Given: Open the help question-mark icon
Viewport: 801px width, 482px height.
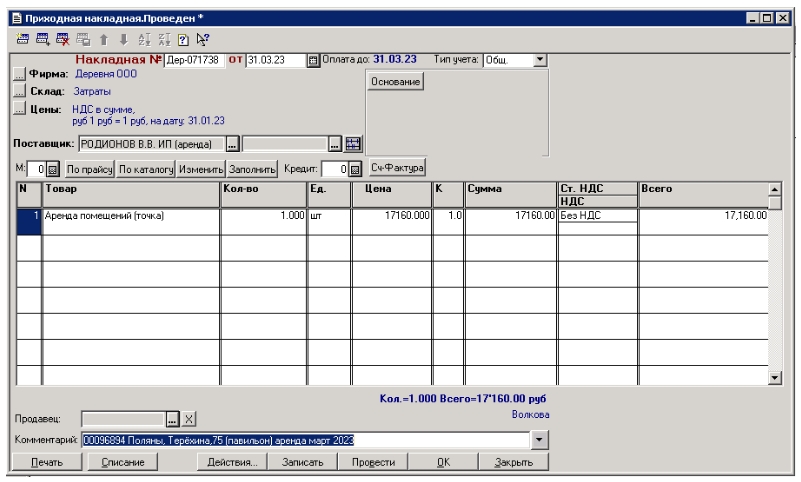Looking at the screenshot, I should tap(183, 39).
